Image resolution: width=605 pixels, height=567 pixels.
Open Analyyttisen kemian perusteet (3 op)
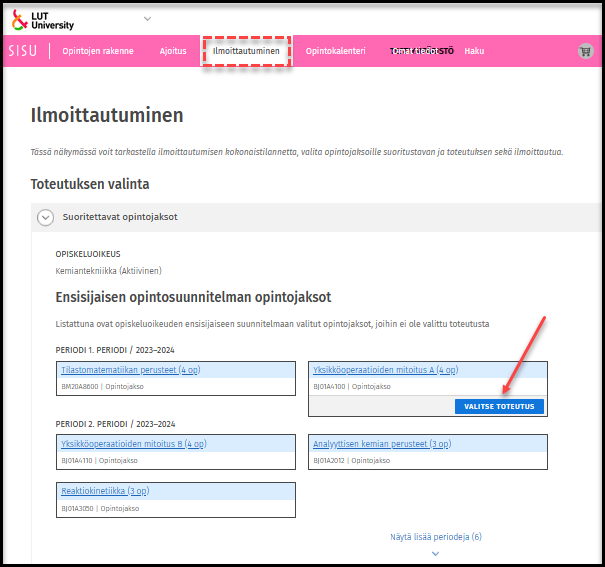click(382, 444)
